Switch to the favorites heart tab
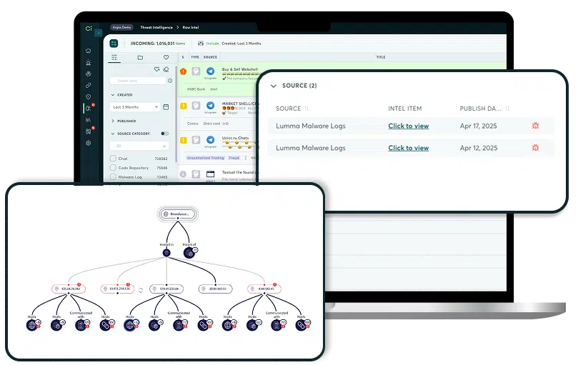Viewport: 588px width, 365px height. (166, 57)
